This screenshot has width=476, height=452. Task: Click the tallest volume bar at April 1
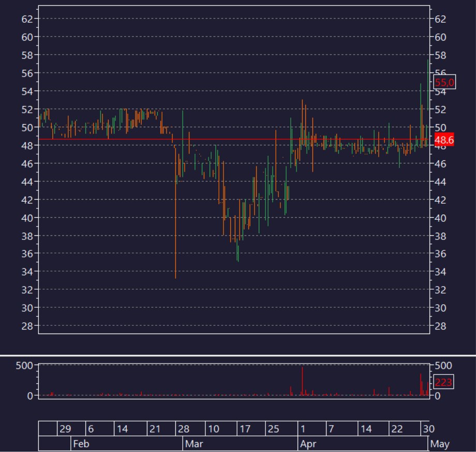click(x=302, y=381)
